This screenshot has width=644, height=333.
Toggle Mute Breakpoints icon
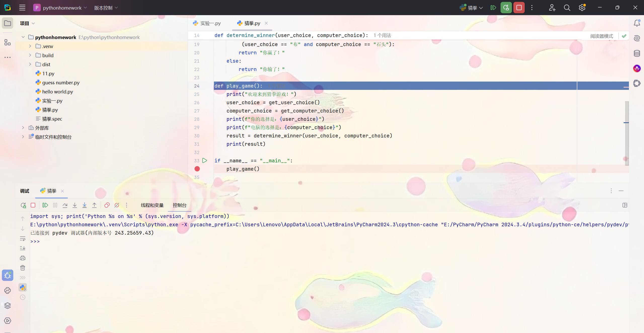[x=117, y=205]
